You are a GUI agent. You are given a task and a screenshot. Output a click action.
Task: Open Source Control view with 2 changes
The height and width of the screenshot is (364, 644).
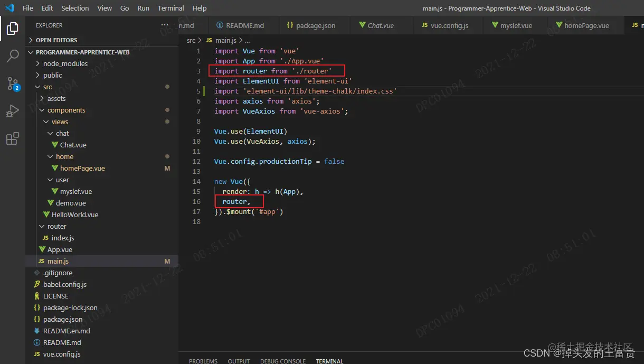point(13,83)
